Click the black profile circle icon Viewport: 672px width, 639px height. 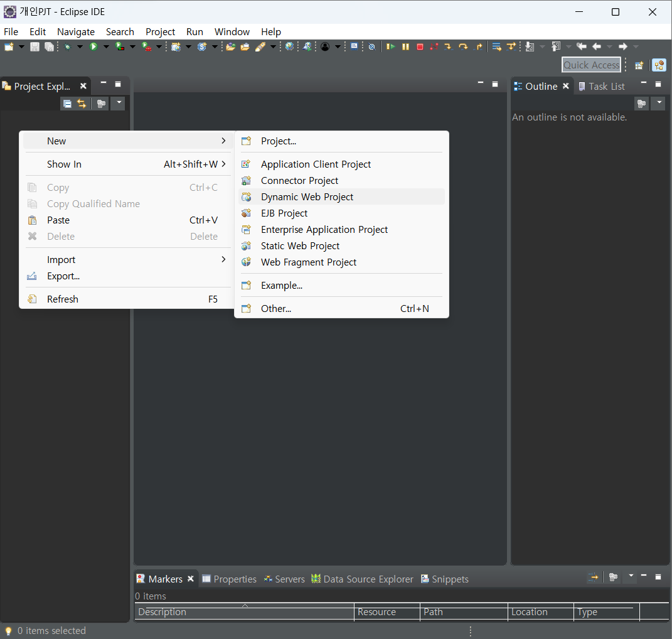(x=325, y=46)
